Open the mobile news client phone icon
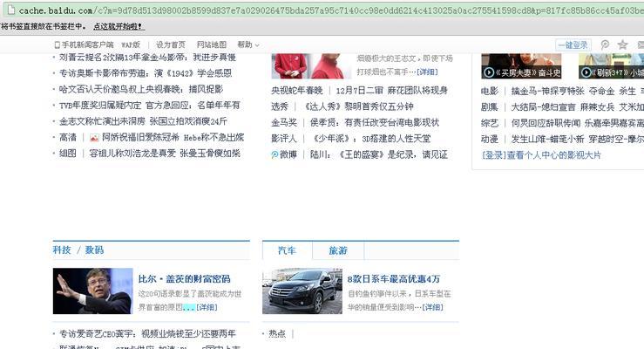 click(58, 44)
